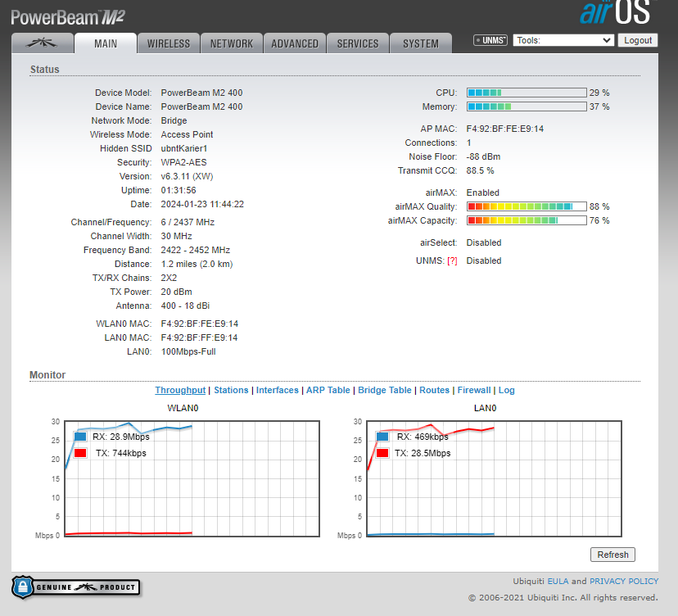Select the Transmit CCQ value 88.5 %
The height and width of the screenshot is (616, 678).
480,170
